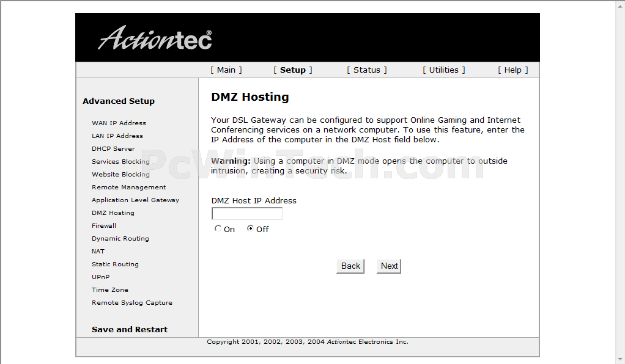625x364 pixels.
Task: Select DMZ Hosting in sidebar
Action: 113,213
